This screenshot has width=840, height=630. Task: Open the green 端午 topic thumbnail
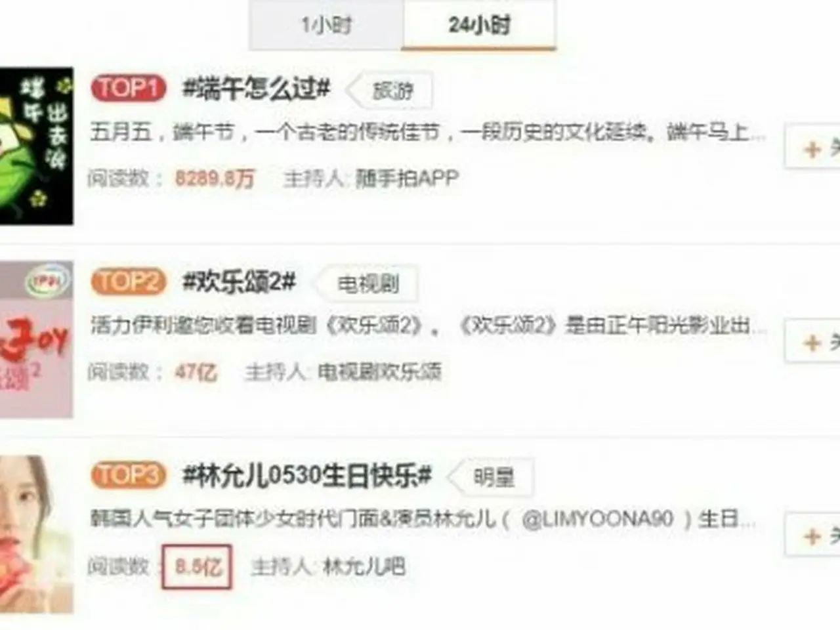[36, 146]
